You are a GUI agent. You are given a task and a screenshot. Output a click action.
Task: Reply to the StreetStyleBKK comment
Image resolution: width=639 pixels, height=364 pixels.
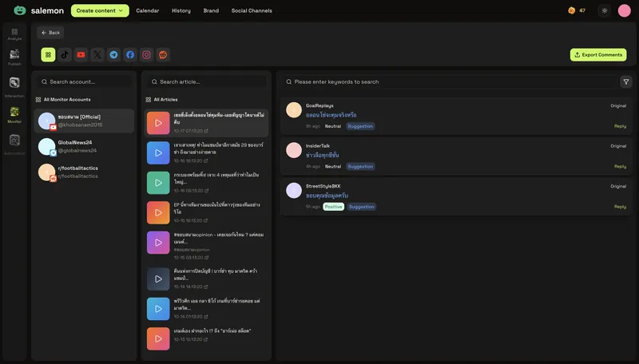620,207
